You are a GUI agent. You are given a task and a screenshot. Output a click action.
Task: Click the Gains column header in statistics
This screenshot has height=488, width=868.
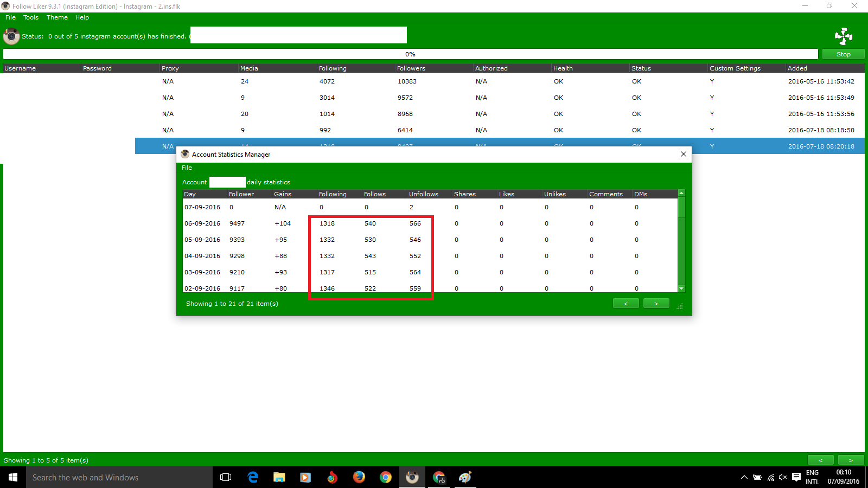(294, 194)
